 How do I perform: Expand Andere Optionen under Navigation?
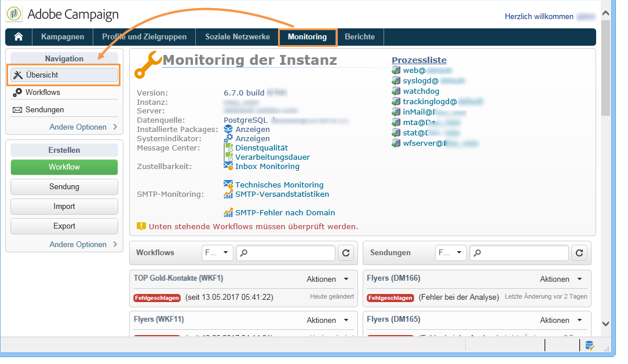point(83,127)
